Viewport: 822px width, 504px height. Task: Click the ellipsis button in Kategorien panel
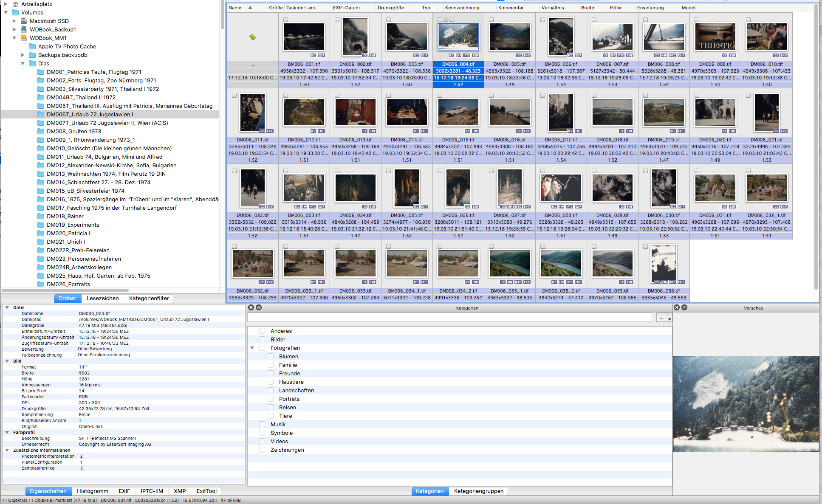(x=661, y=318)
